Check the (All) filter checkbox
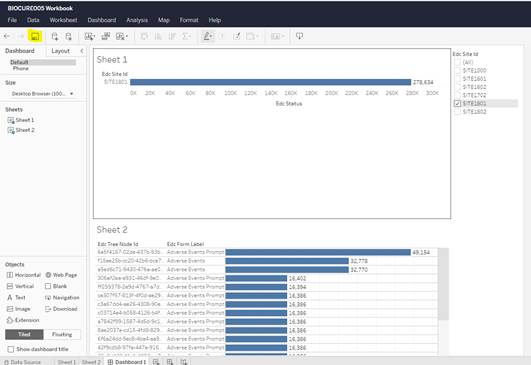Screen dimensions: 531x365 tap(457, 62)
